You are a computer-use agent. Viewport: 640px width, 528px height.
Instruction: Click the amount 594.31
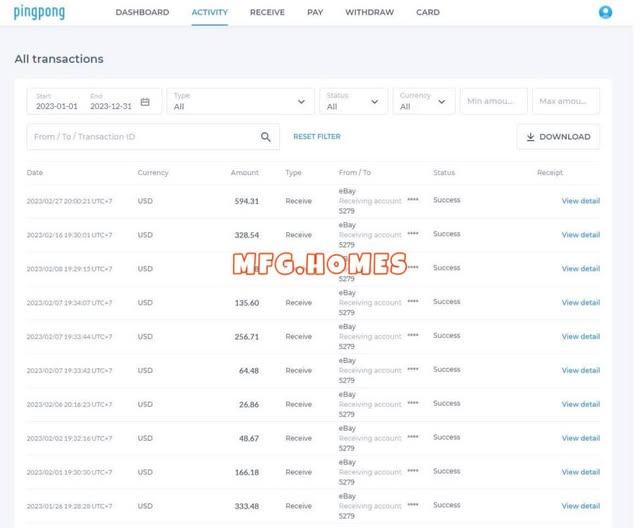pyautogui.click(x=247, y=201)
